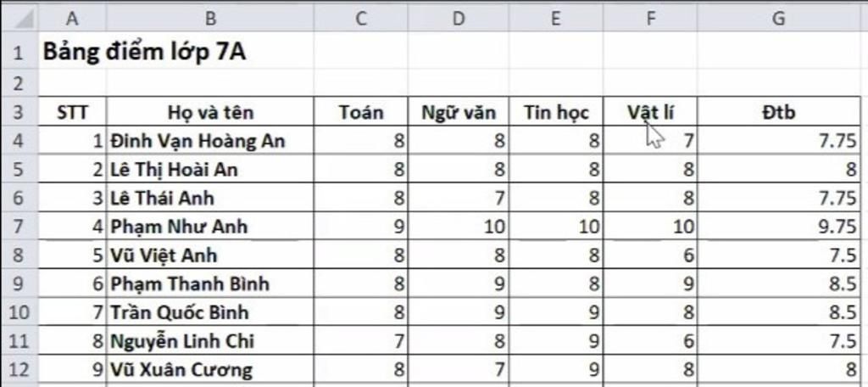Select column D header
The image size is (868, 387).
click(458, 19)
